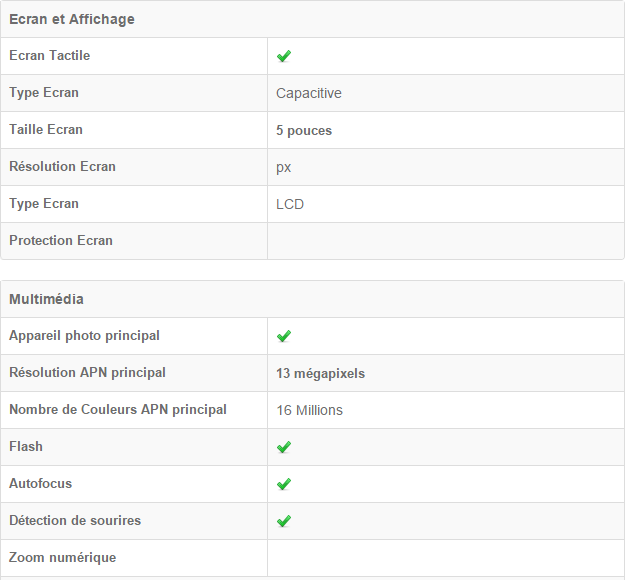Viewport: 626px width, 580px height.
Task: Click the checkmark beside Appareil photo principal
Action: coord(284,336)
